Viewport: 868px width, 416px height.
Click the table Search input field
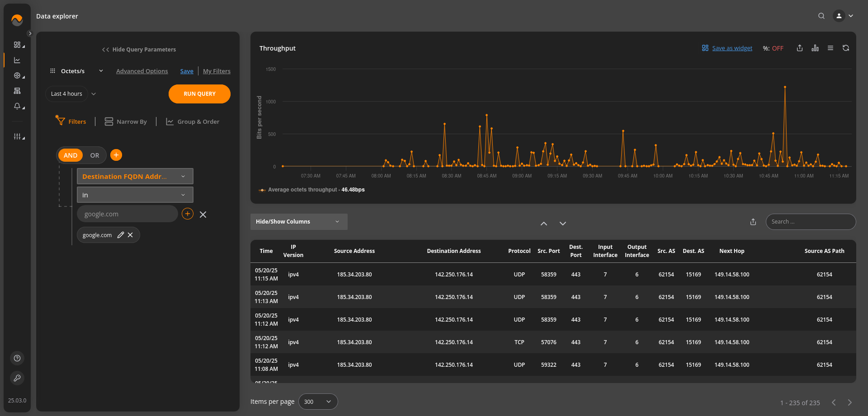coord(810,222)
